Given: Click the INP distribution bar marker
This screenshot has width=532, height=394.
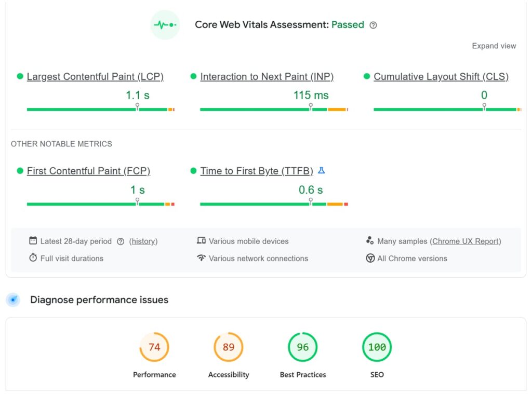Looking at the screenshot, I should 311,107.
